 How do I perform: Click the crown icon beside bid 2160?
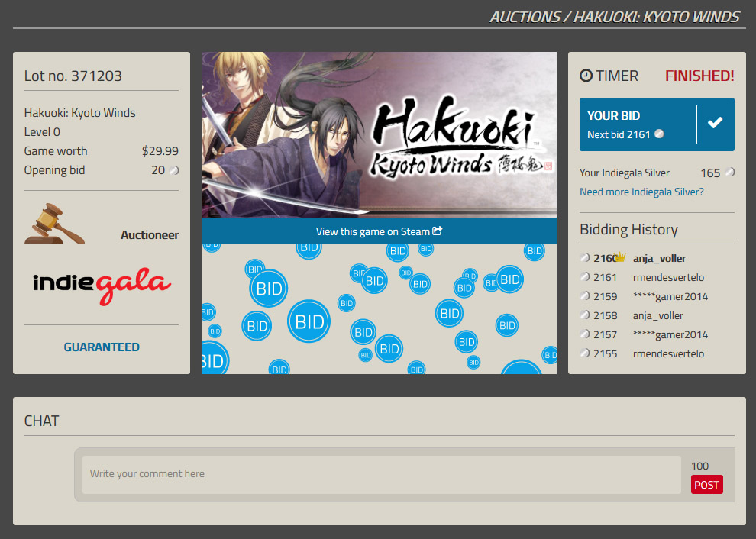click(620, 257)
